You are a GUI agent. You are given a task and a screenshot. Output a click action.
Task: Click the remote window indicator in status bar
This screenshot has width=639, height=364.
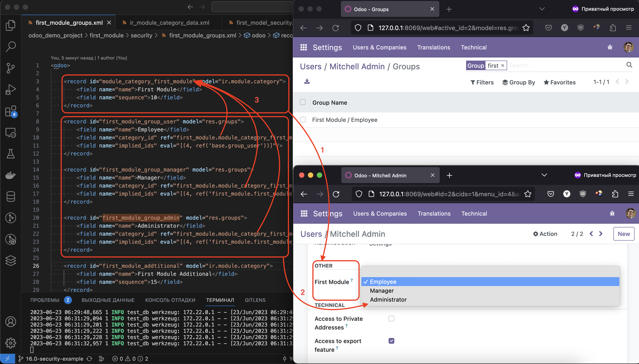8,358
